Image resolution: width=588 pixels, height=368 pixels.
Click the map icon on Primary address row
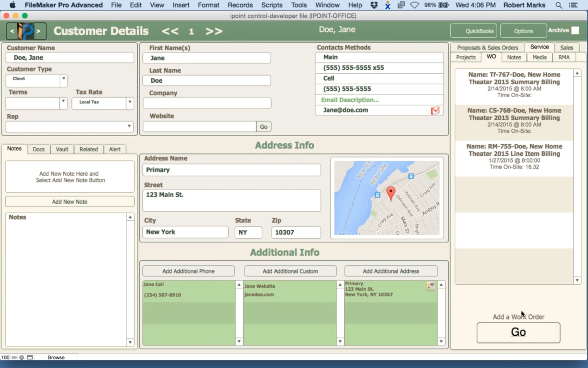430,286
